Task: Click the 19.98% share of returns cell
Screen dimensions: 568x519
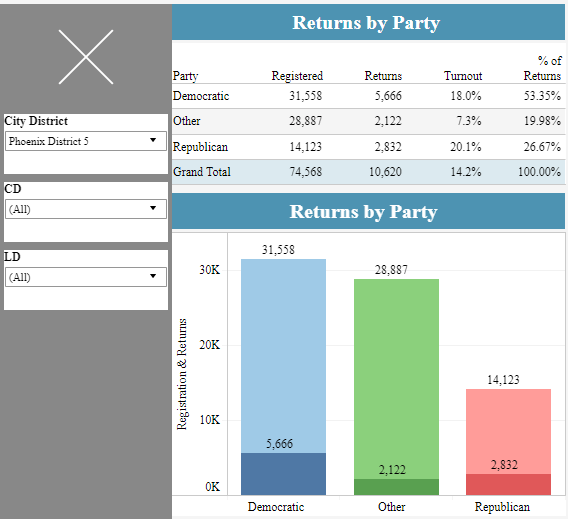Action: click(x=542, y=121)
